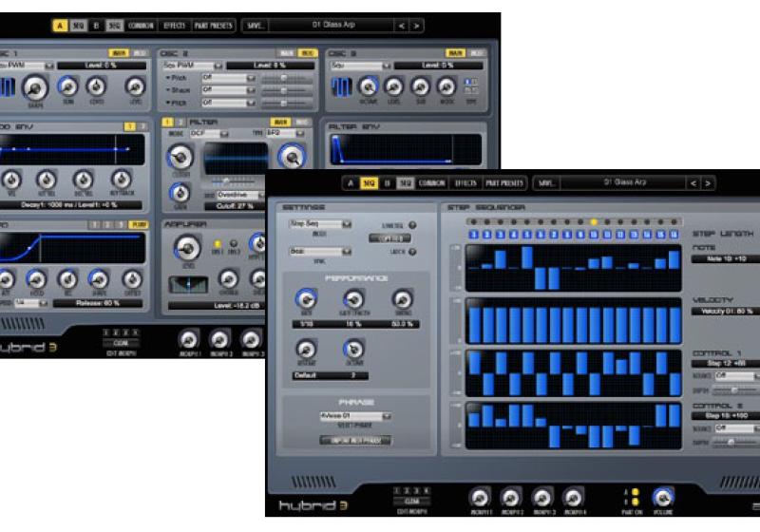
Task: Go to next preset in the back synth window
Action: pos(416,26)
